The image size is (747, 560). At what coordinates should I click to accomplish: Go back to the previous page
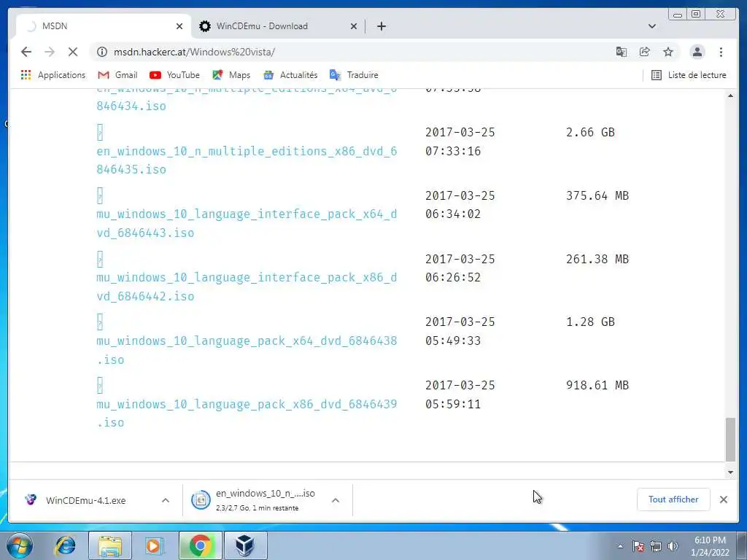(x=26, y=52)
